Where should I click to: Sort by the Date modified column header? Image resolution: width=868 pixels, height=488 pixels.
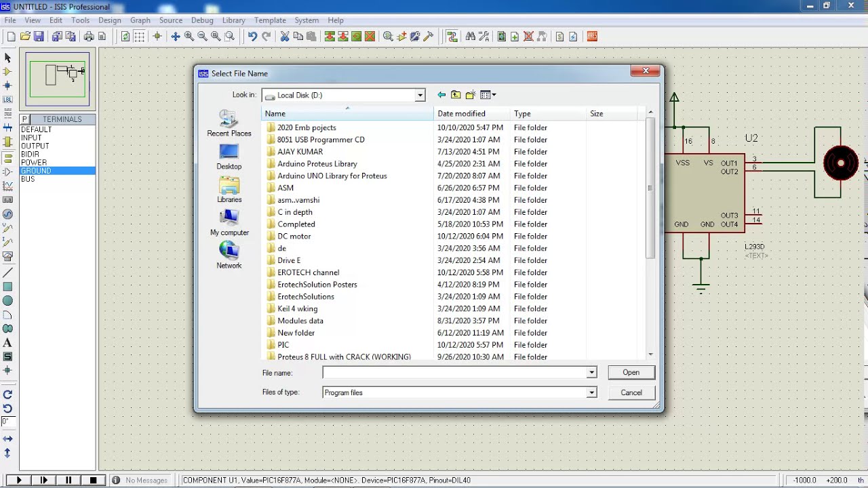(x=471, y=113)
